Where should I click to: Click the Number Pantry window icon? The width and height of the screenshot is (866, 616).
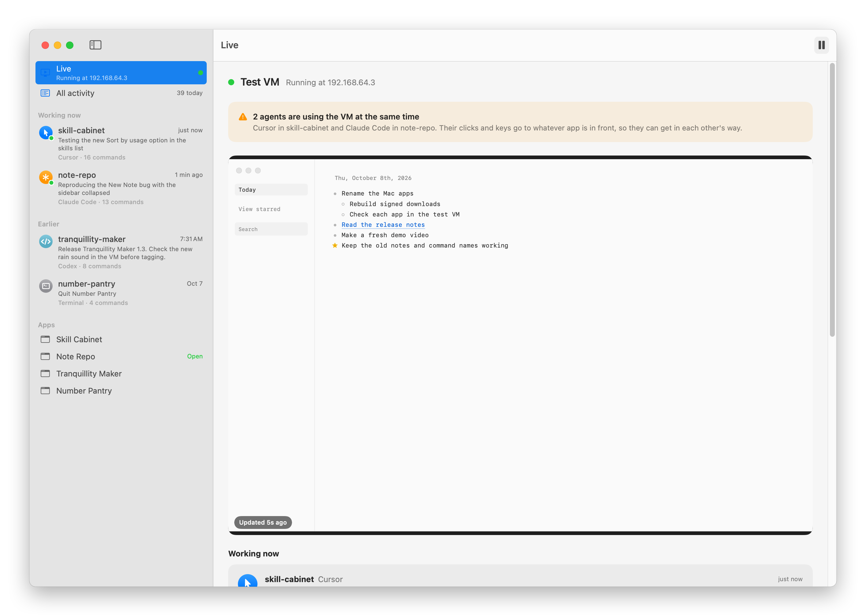[46, 391]
